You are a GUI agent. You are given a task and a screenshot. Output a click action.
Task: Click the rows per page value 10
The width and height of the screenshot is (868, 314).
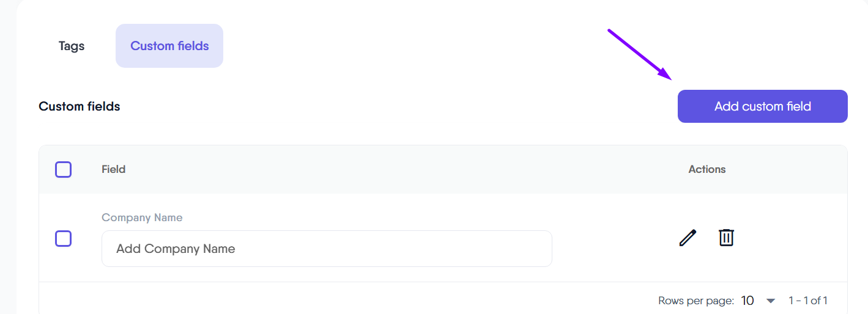(x=747, y=301)
